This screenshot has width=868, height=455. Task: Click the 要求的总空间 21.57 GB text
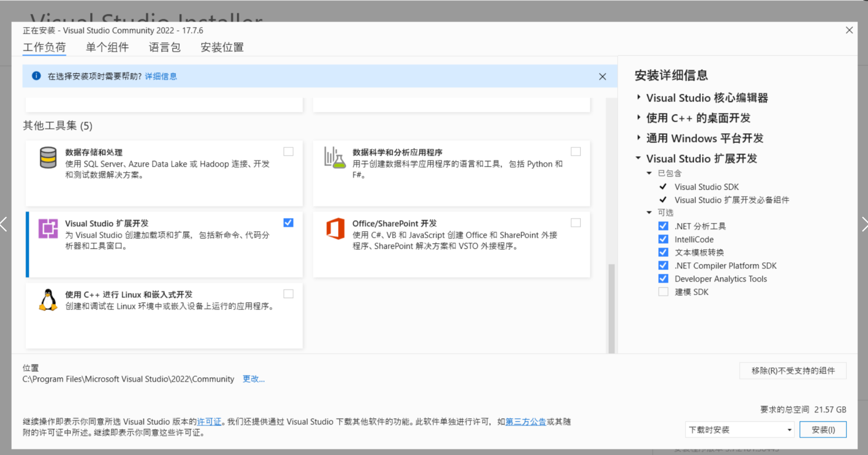(803, 409)
